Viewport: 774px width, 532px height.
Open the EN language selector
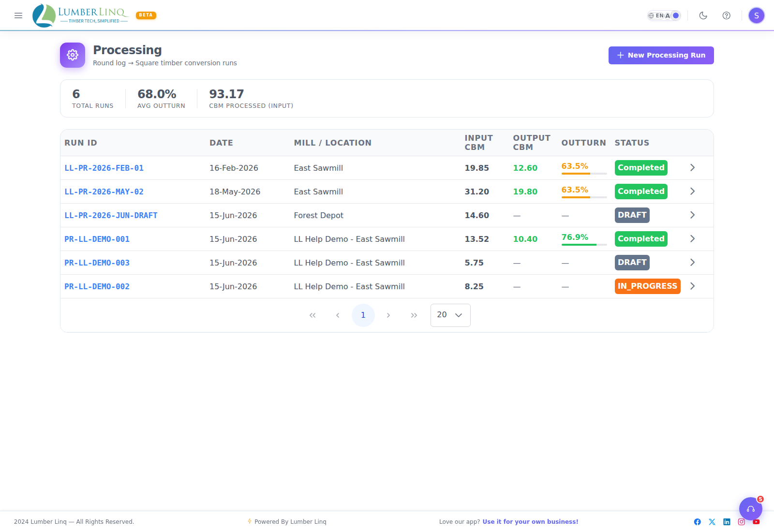(x=656, y=15)
